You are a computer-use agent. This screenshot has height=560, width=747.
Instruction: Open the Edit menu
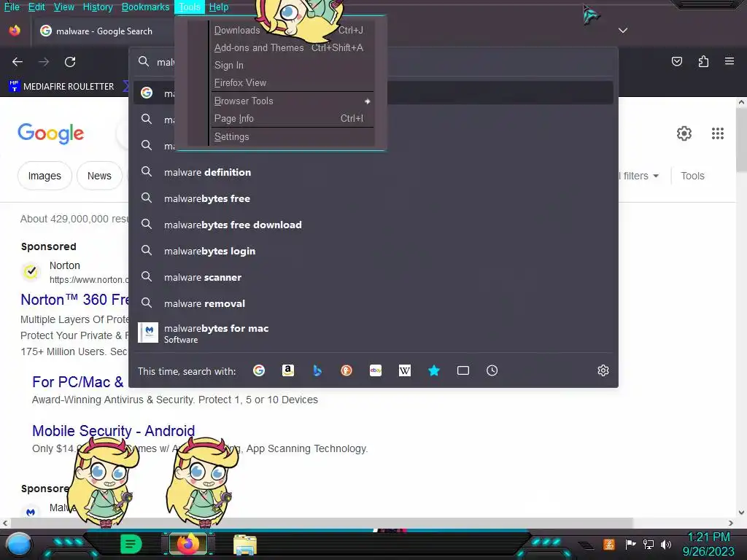click(36, 7)
